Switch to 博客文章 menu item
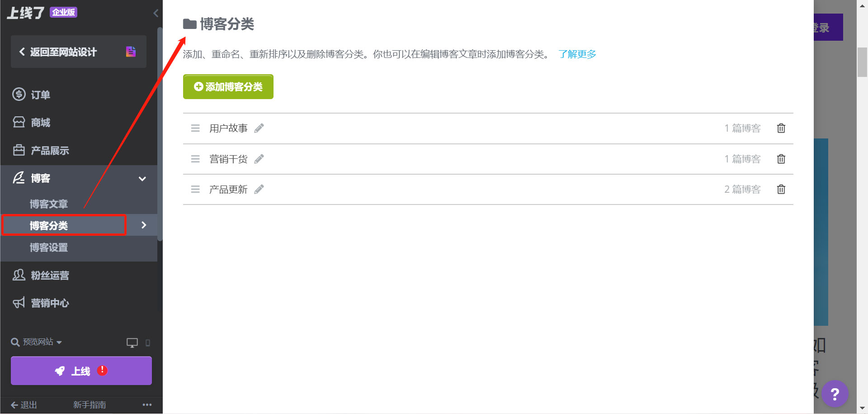868x414 pixels. (x=48, y=204)
